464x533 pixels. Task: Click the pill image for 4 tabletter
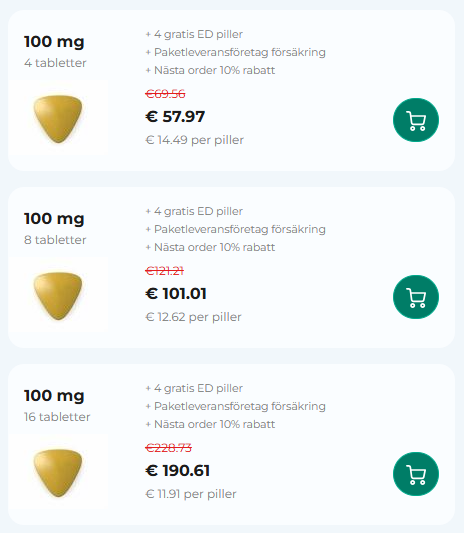coord(58,118)
